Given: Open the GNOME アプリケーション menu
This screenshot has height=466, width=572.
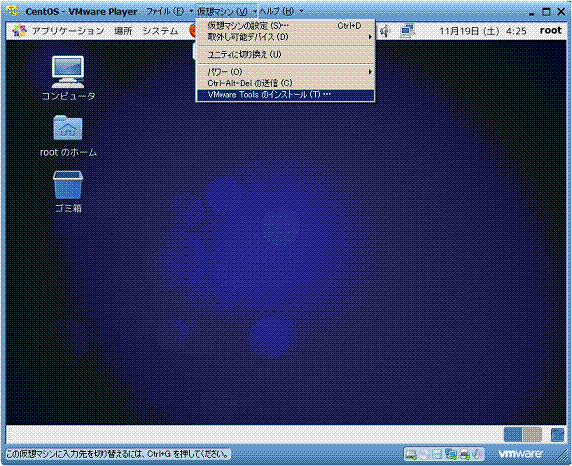Looking at the screenshot, I should tap(68, 31).
